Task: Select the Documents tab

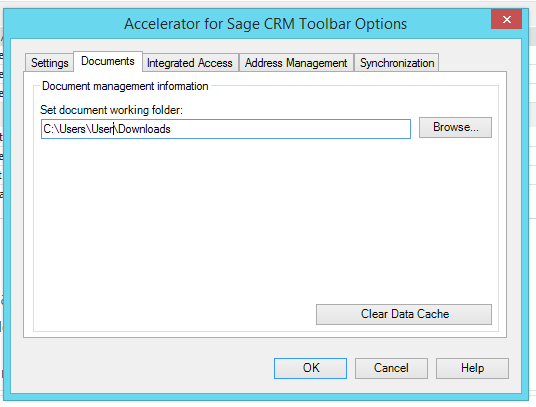Action: tap(108, 61)
